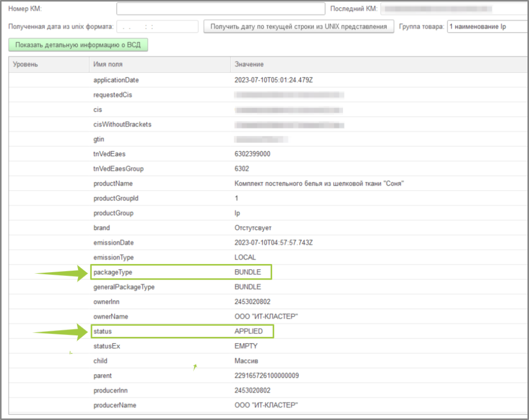Select value 6302

click(242, 169)
